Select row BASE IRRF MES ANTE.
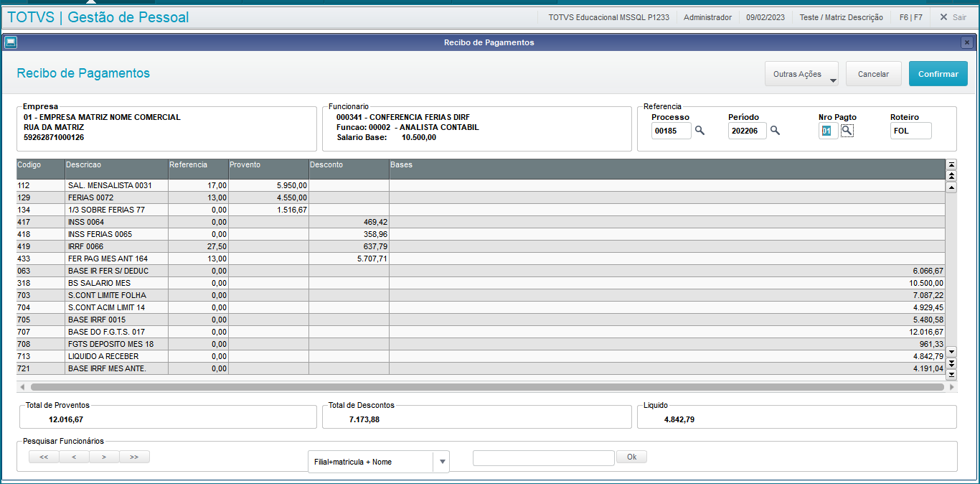 click(481, 368)
